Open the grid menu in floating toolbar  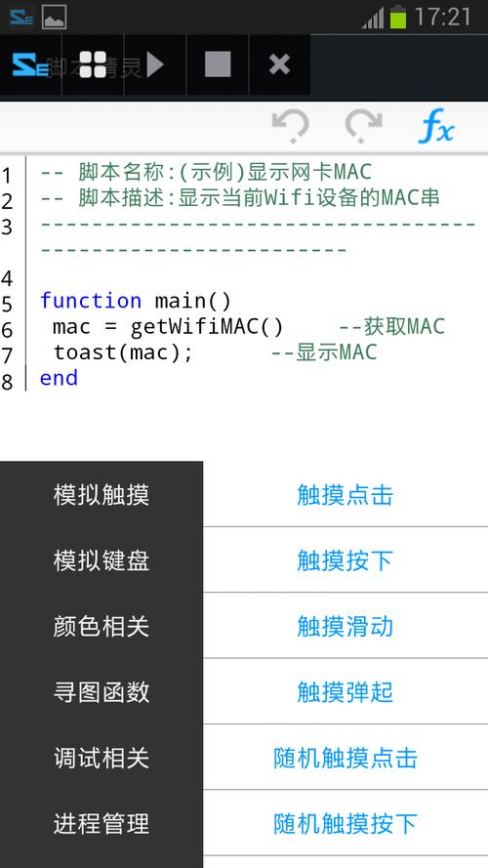pos(93,65)
